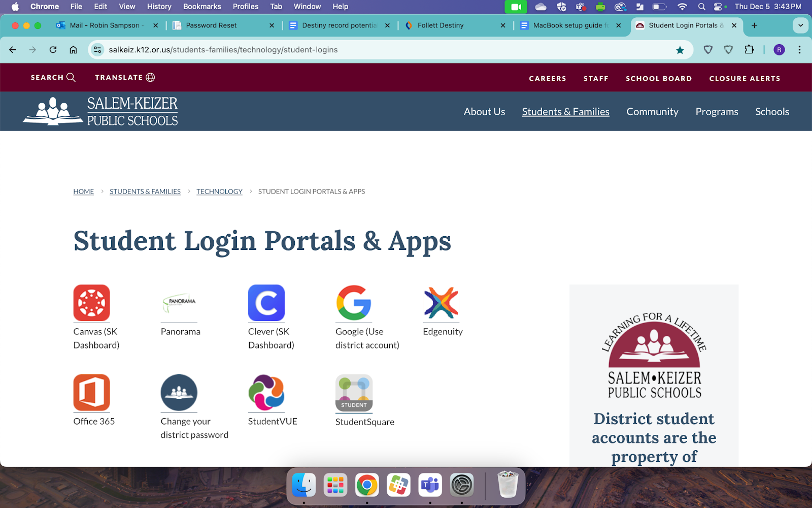Click the Canvas (SK Dashboard) text link
This screenshot has width=812, height=508.
[x=96, y=338]
